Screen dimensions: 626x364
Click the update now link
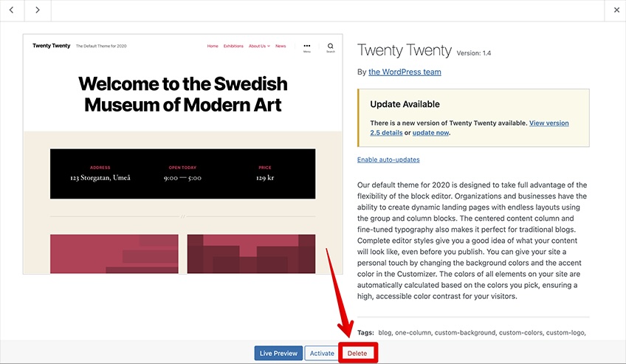tap(430, 132)
